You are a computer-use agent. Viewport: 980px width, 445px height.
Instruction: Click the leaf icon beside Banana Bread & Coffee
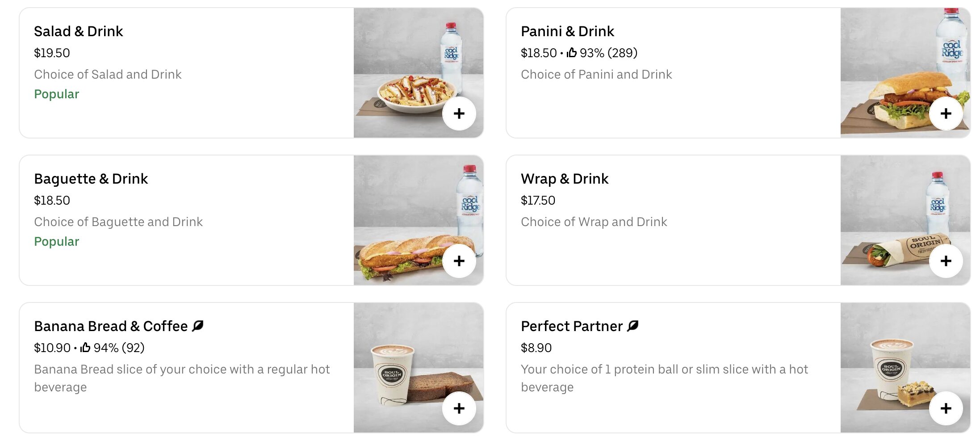coord(198,326)
